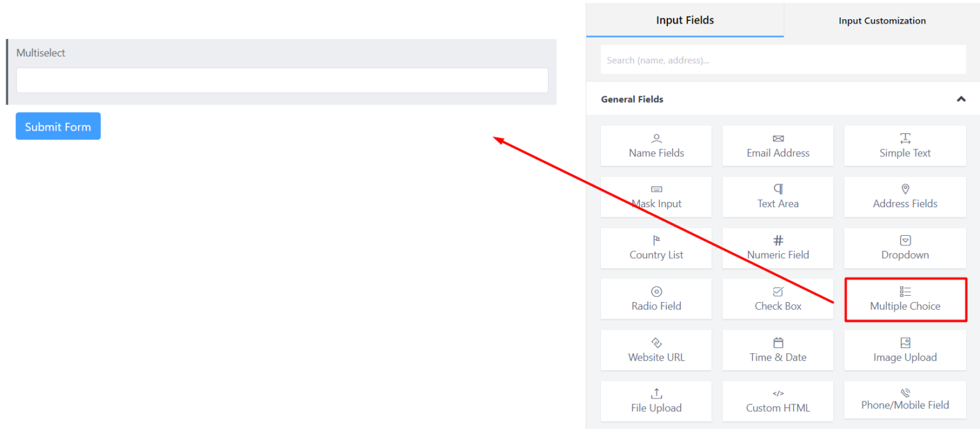This screenshot has width=980, height=429.
Task: Add the Name Fields input element
Action: point(656,146)
